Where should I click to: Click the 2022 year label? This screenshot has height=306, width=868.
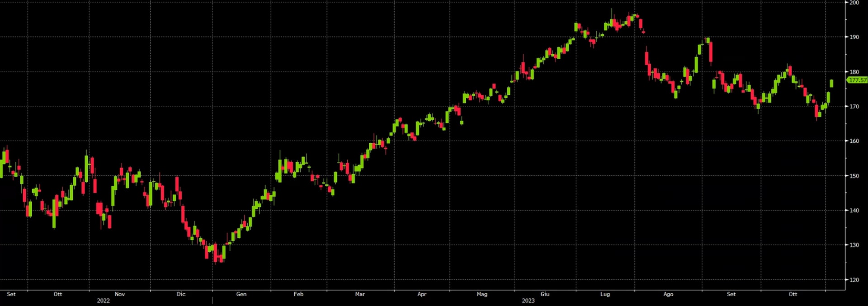tap(103, 301)
